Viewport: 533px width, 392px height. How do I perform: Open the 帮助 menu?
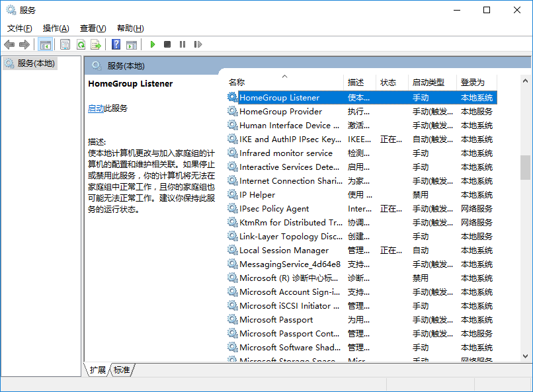130,28
